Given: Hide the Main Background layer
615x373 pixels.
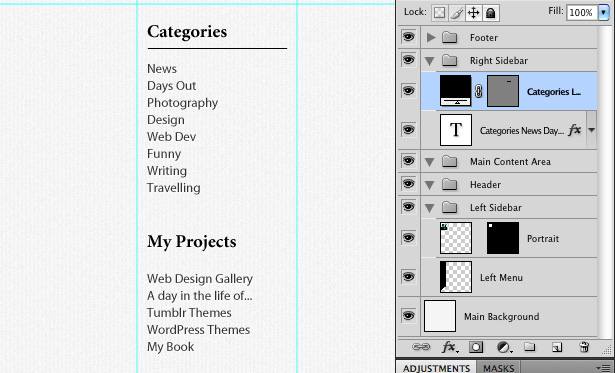Looking at the screenshot, I should point(408,316).
